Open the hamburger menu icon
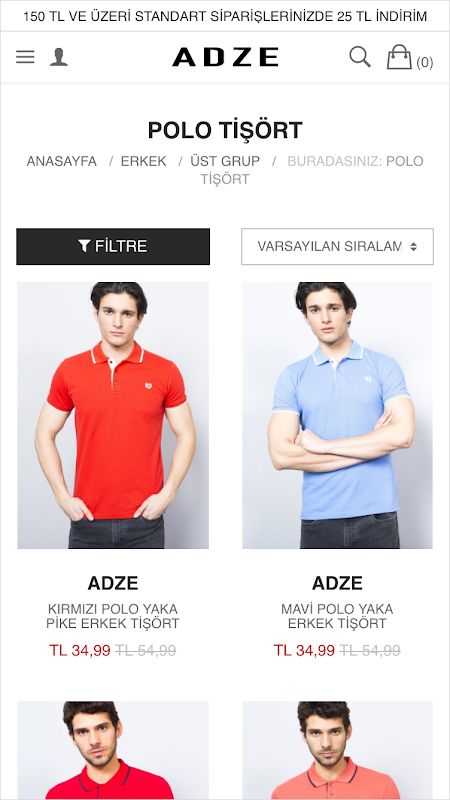450x800 pixels. click(25, 57)
